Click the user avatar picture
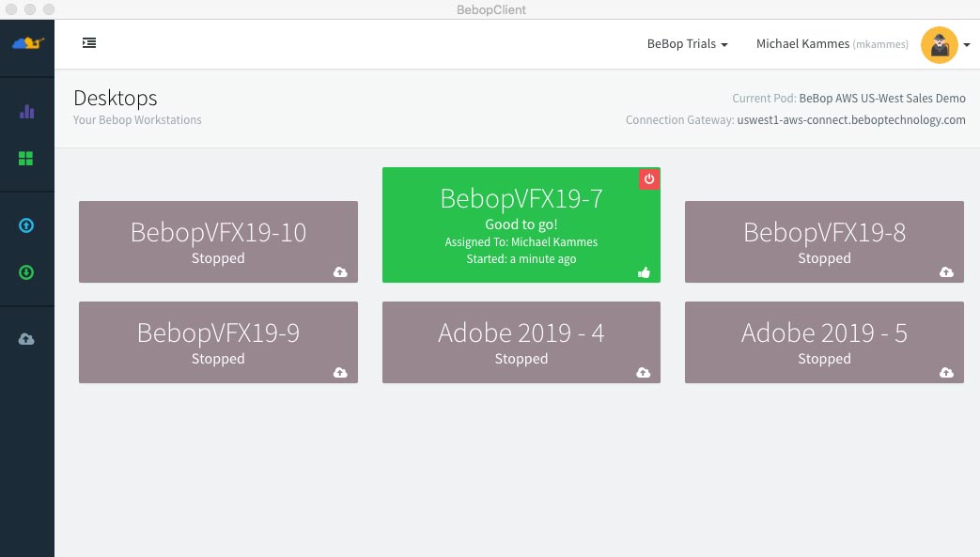Screen dimensions: 980x557 click(x=939, y=44)
